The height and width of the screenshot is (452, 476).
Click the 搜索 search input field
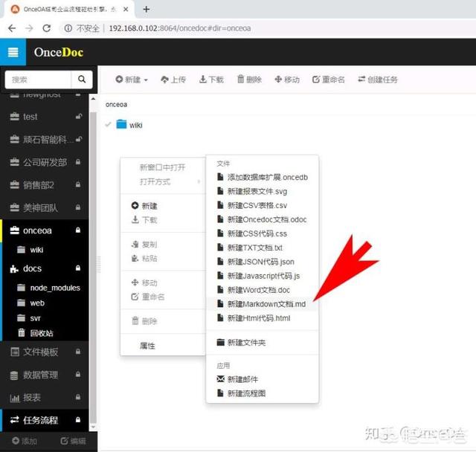[x=37, y=80]
